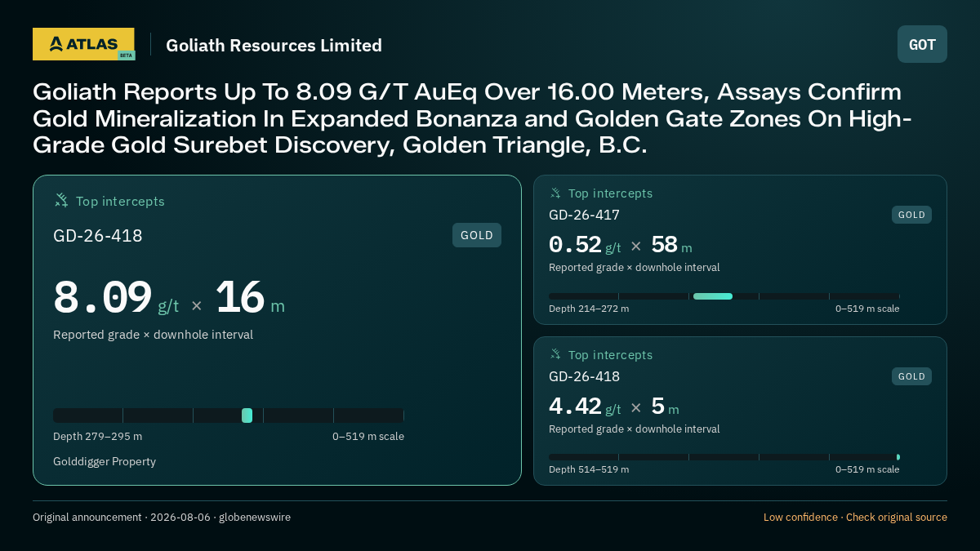Click the GOLD tag on the GD-26-417 card
The width and height of the screenshot is (980, 551).
click(911, 215)
